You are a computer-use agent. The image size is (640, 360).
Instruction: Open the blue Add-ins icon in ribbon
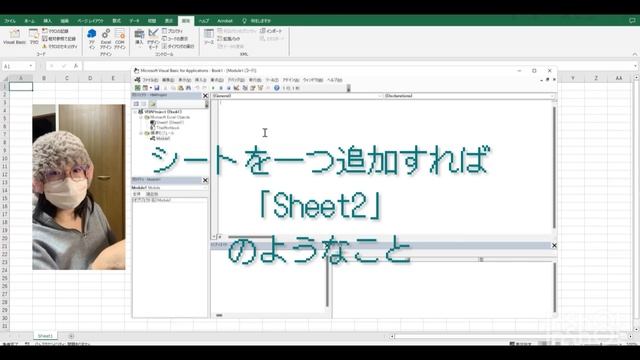click(x=92, y=38)
